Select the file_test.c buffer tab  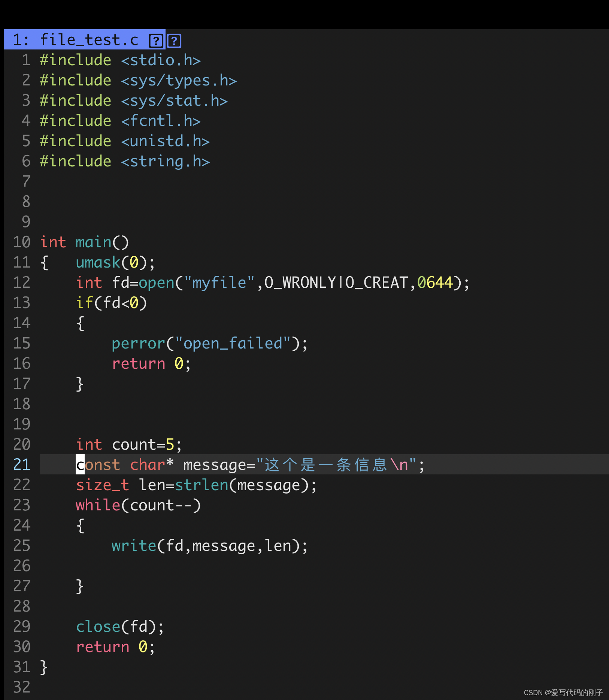84,40
